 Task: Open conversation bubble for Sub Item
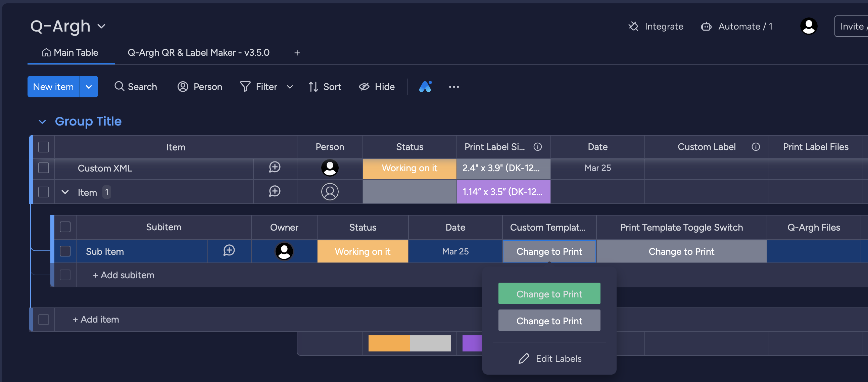[x=229, y=250]
